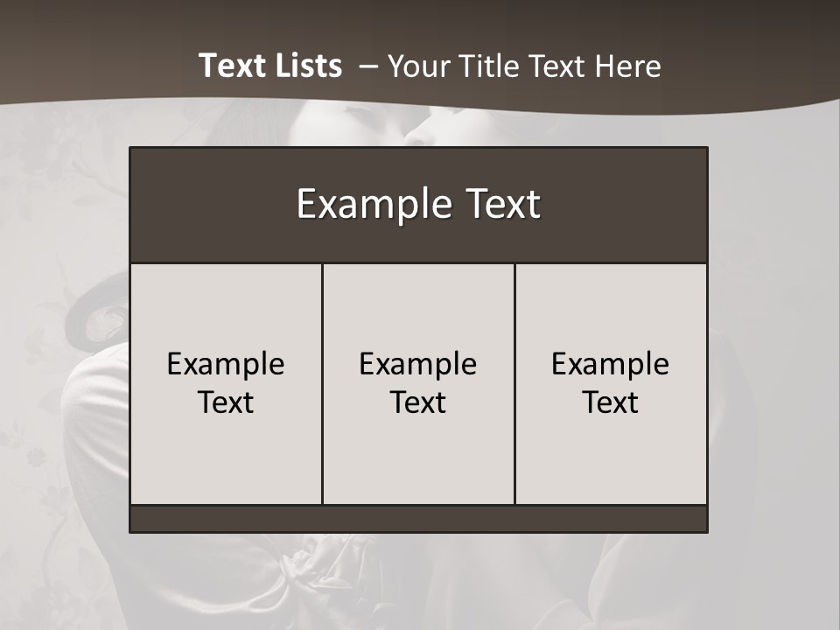This screenshot has height=630, width=840.
Task: Select the "Your Title Text Here" subtitle
Action: click(x=524, y=66)
